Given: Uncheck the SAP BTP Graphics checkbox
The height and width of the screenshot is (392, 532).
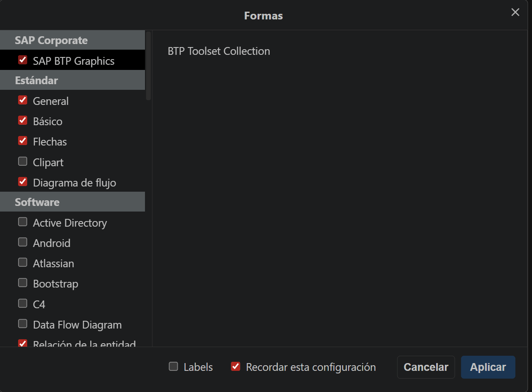Looking at the screenshot, I should click(23, 60).
